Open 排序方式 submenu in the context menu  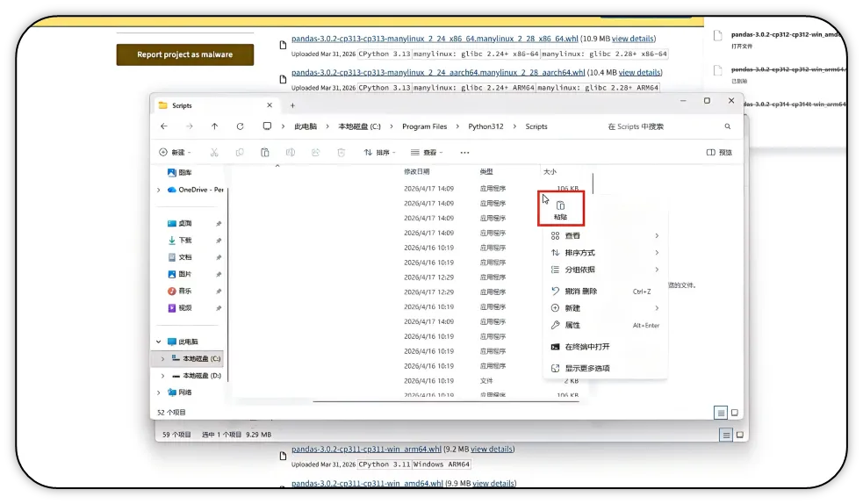[605, 253]
